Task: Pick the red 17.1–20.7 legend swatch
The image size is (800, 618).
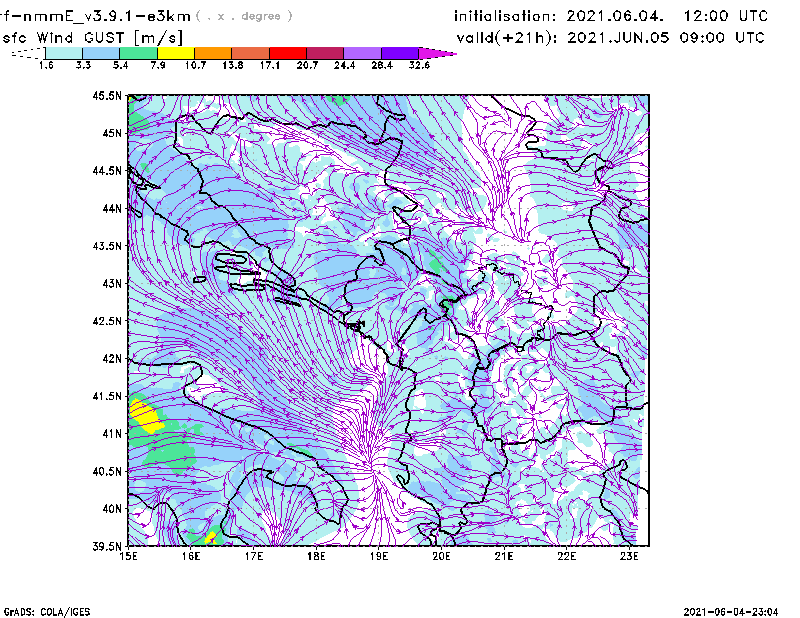Action: (288, 53)
